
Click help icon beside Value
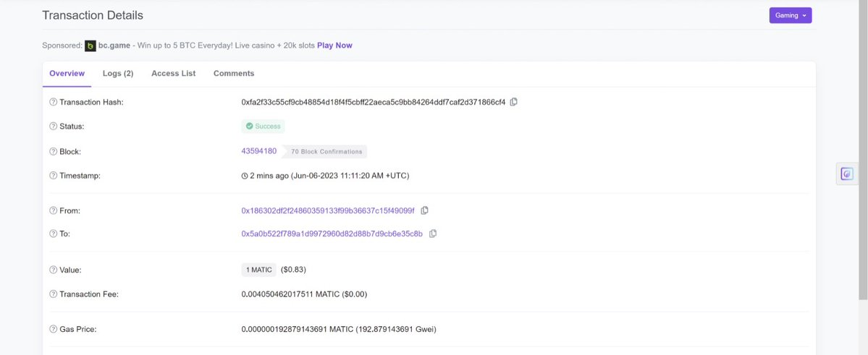(x=53, y=270)
